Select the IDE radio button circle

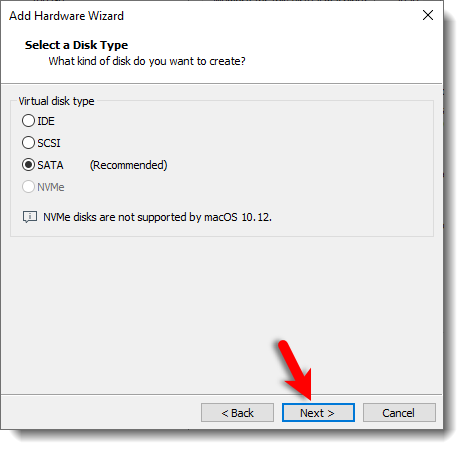pos(28,121)
